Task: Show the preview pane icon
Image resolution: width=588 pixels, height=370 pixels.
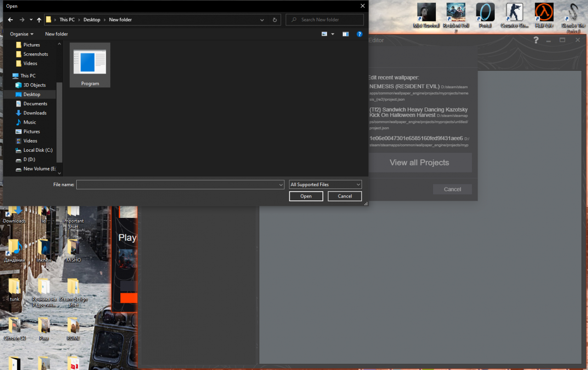Action: tap(345, 34)
